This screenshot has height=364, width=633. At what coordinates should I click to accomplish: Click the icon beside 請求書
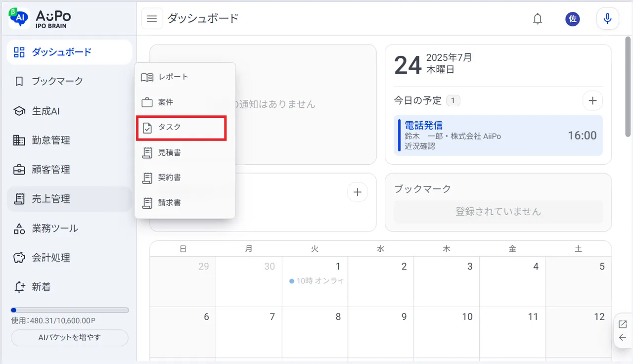tap(147, 203)
